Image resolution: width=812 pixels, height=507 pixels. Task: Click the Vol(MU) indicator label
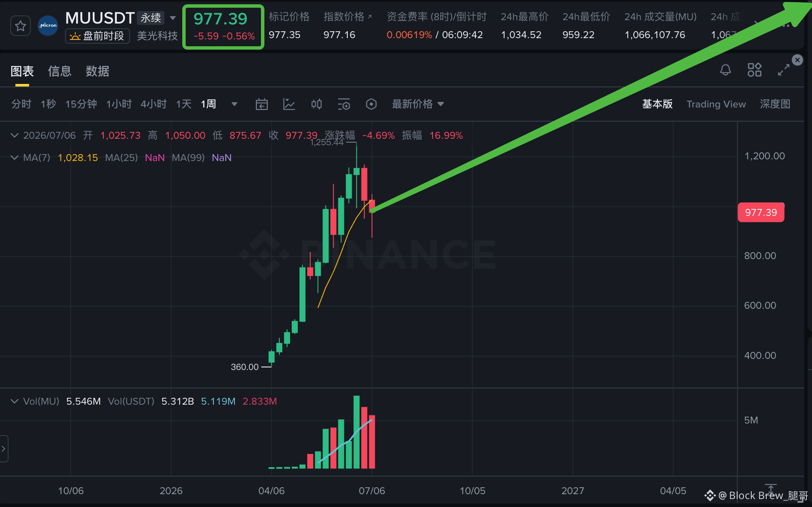[x=41, y=401]
